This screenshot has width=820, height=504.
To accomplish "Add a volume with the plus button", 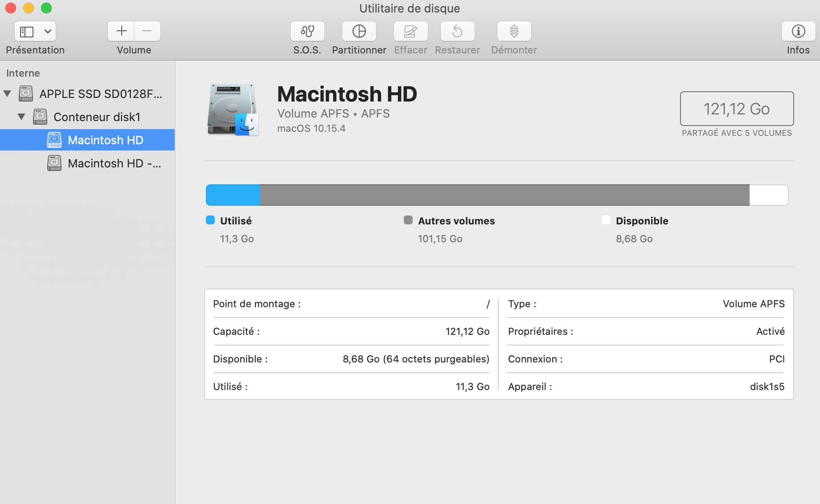I will point(121,31).
